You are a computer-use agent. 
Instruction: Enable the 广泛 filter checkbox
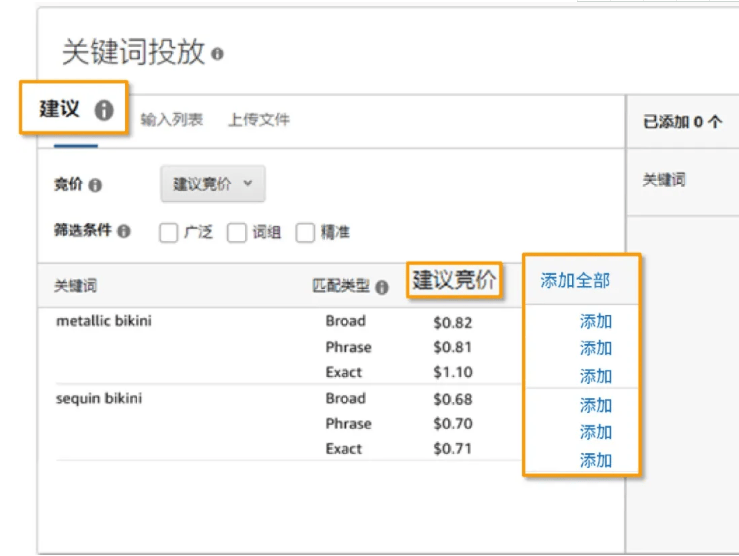pos(169,233)
